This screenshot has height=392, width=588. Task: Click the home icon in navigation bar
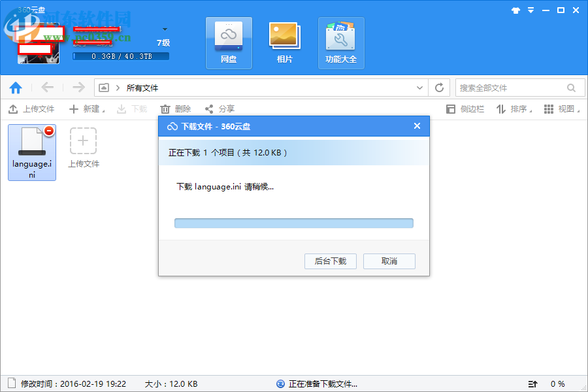tap(16, 87)
